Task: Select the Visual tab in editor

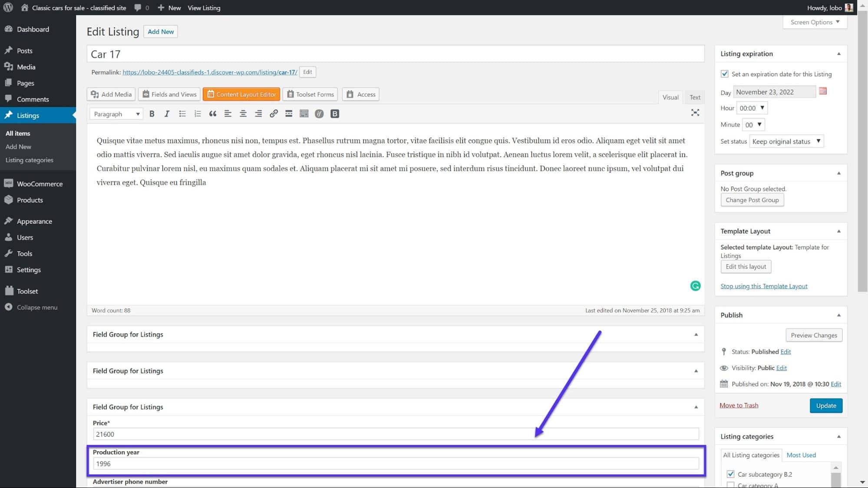Action: 670,97
